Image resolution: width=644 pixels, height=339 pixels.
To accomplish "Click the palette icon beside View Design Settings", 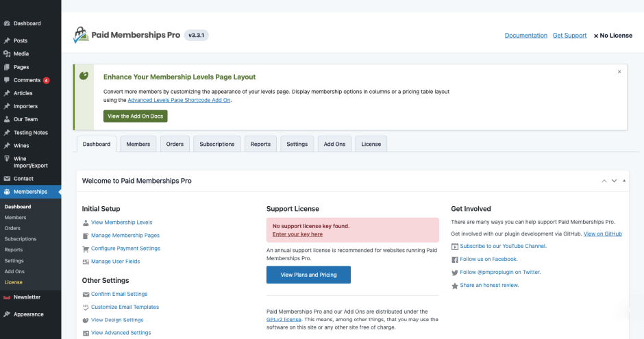I will [x=86, y=320].
